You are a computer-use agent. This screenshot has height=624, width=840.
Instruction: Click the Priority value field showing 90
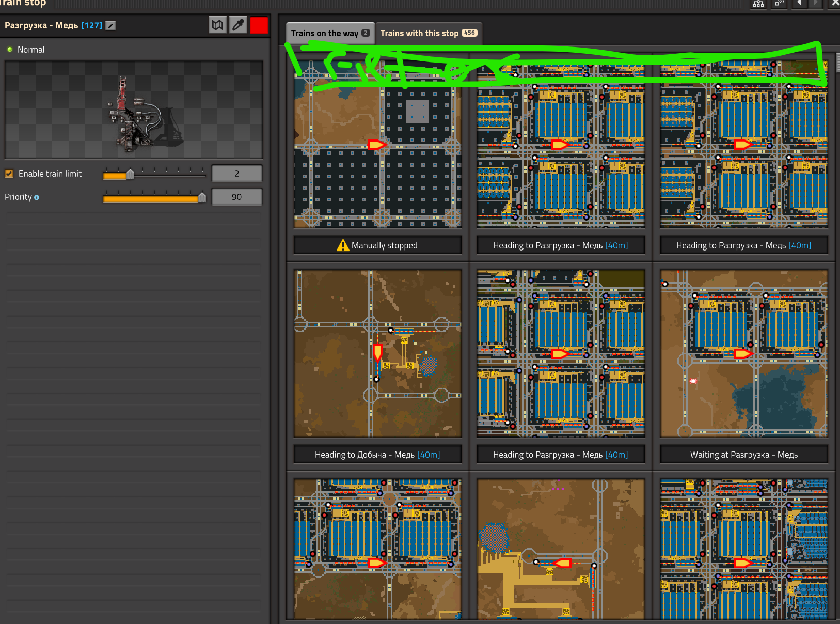236,197
